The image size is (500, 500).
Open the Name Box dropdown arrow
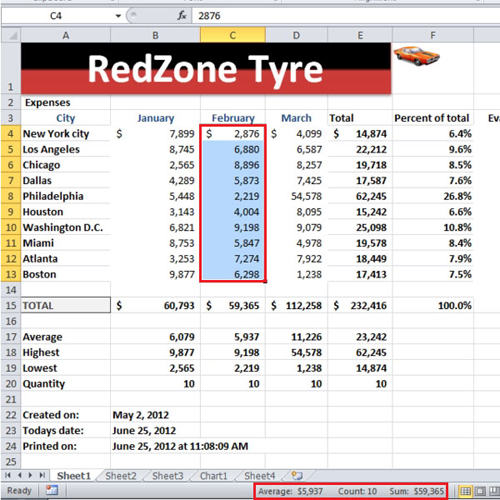[118, 16]
